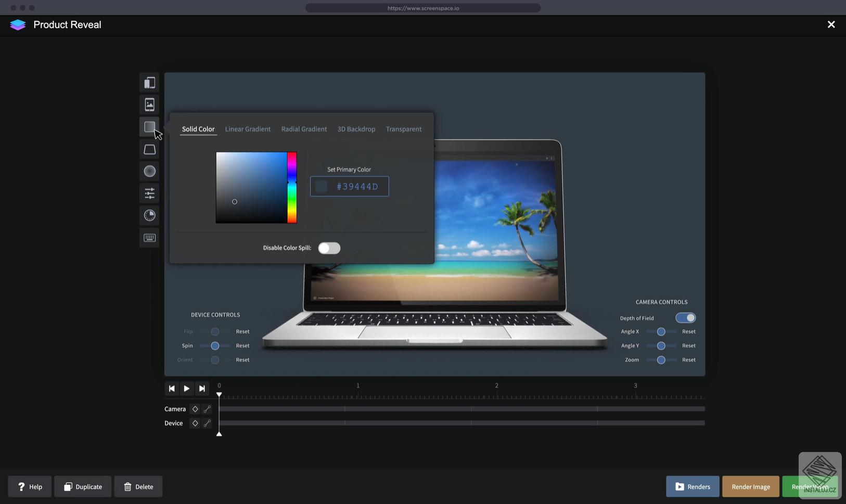This screenshot has height=504, width=846.
Task: Open the adjustments sliders tool
Action: (x=149, y=193)
